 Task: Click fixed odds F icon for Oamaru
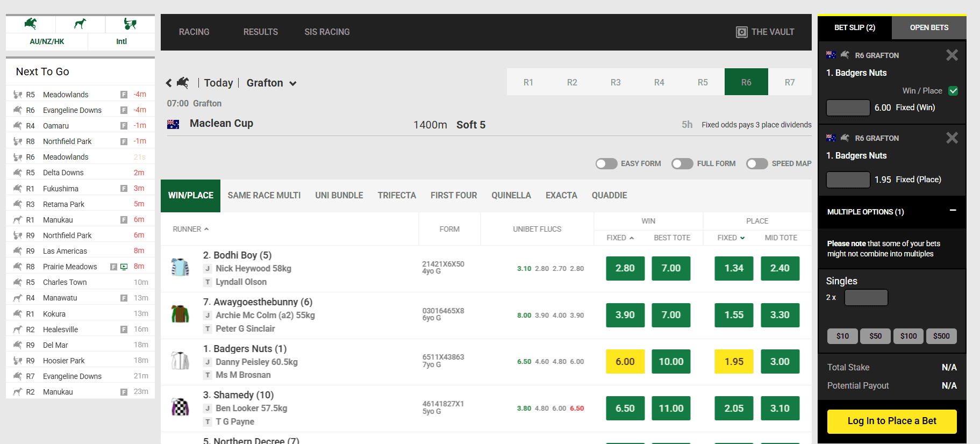pyautogui.click(x=124, y=126)
